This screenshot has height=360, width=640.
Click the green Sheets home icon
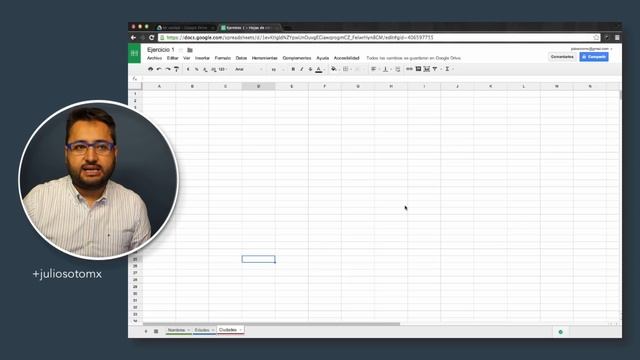134,53
